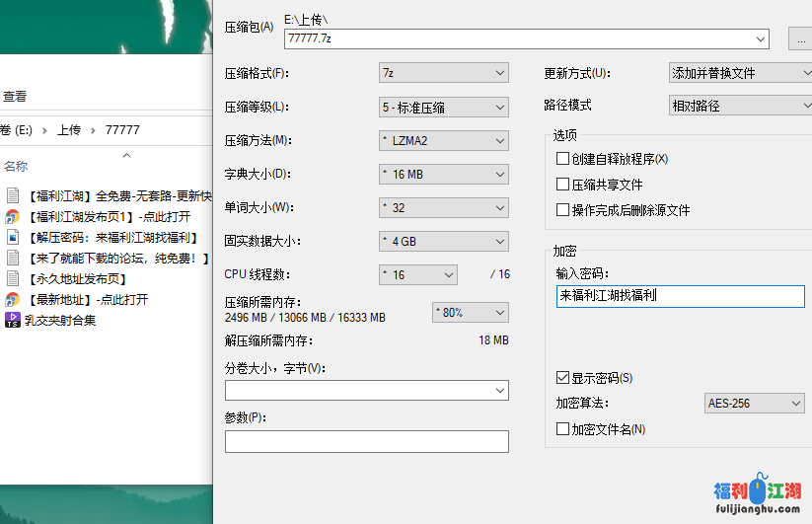Click the Chrome icon beside 【最新地址】
Image resolution: width=812 pixels, height=524 pixels.
click(13, 299)
